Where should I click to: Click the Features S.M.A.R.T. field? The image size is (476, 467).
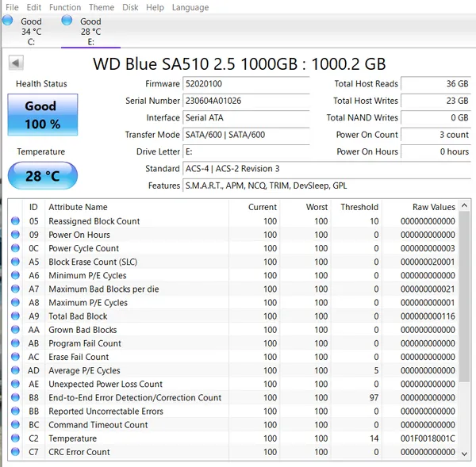coord(327,186)
